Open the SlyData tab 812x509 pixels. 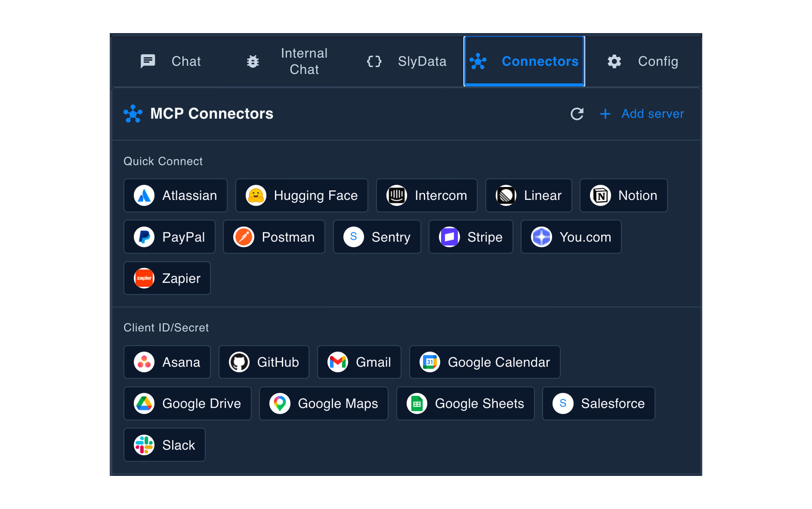point(406,61)
